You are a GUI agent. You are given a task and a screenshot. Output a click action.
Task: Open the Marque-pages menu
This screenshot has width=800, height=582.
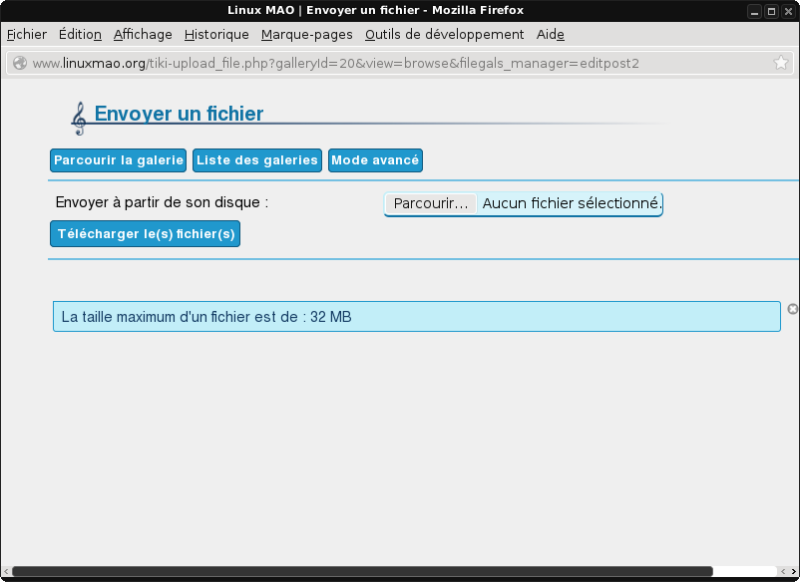[307, 34]
